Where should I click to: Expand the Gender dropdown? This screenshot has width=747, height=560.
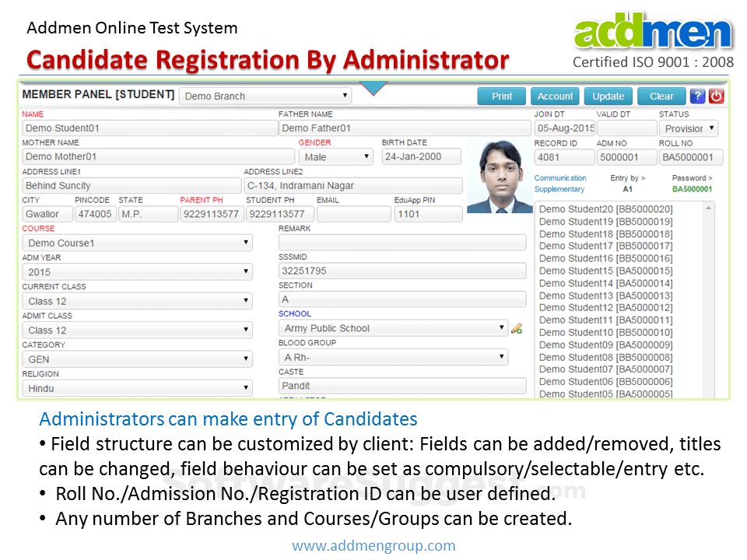pos(337,156)
